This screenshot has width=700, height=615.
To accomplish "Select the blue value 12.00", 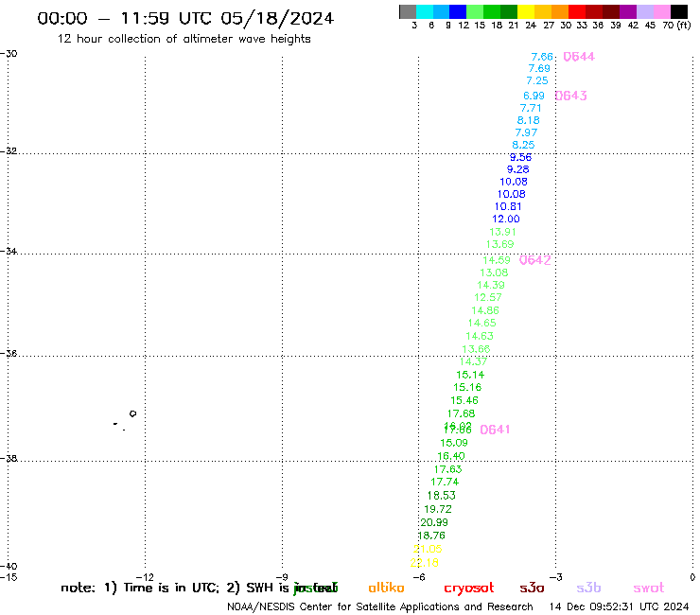I will coord(506,219).
